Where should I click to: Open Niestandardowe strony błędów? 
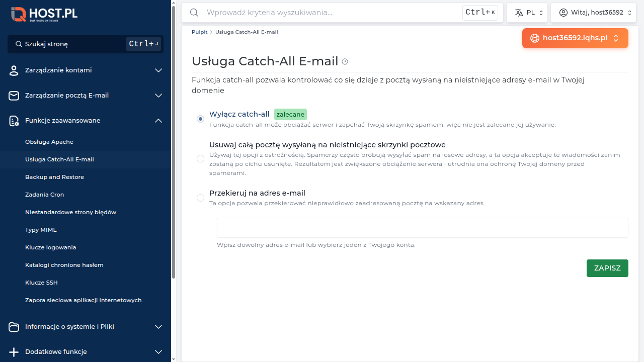(x=70, y=212)
